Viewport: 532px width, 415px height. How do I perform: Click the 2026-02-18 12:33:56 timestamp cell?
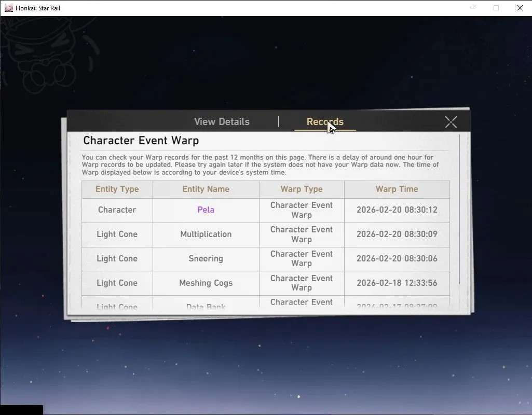(397, 283)
